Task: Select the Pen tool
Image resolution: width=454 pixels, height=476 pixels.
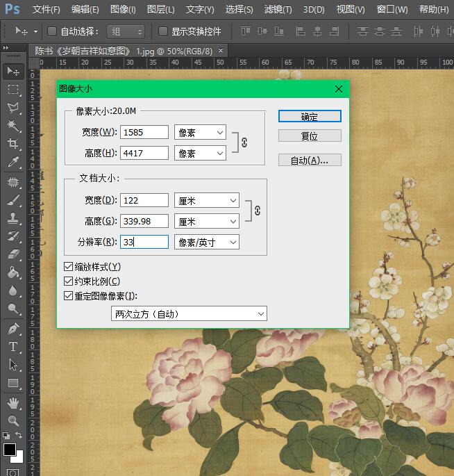Action: tap(13, 329)
